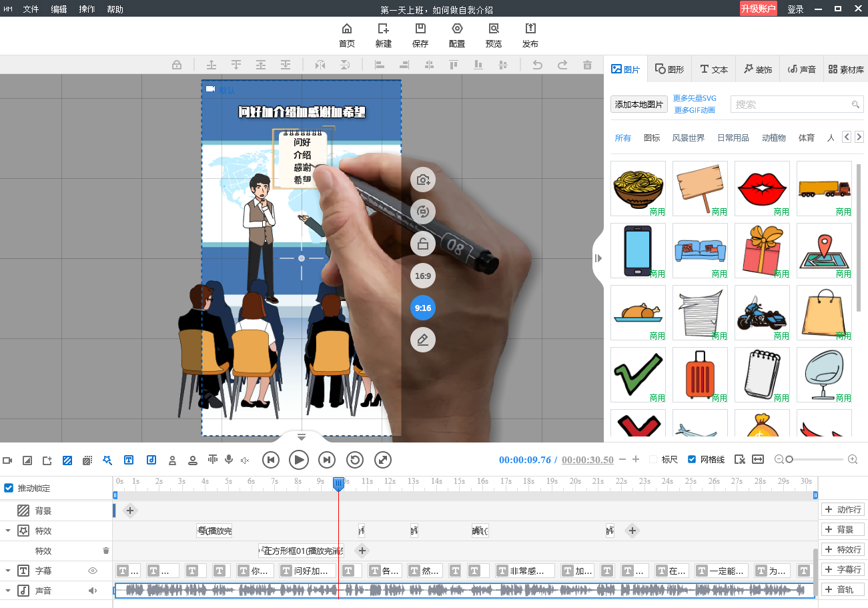Click the 升级账户 button
Viewport: 868px width, 608px height.
click(758, 9)
